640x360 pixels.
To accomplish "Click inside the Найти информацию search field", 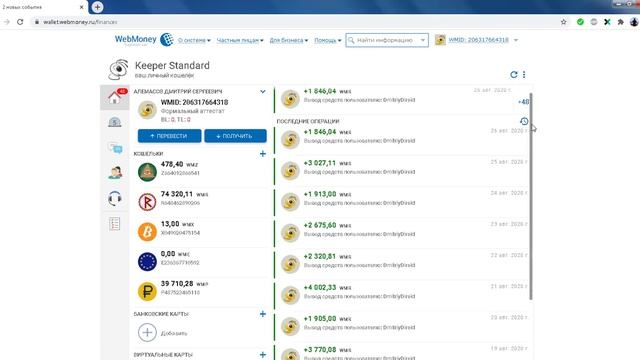I will click(386, 40).
